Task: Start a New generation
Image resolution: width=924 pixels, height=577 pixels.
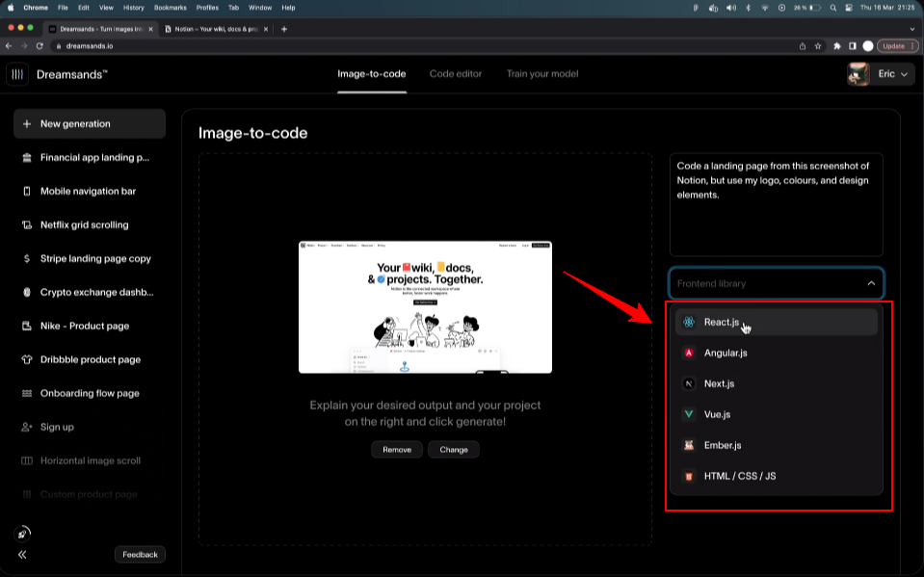Action: 90,124
